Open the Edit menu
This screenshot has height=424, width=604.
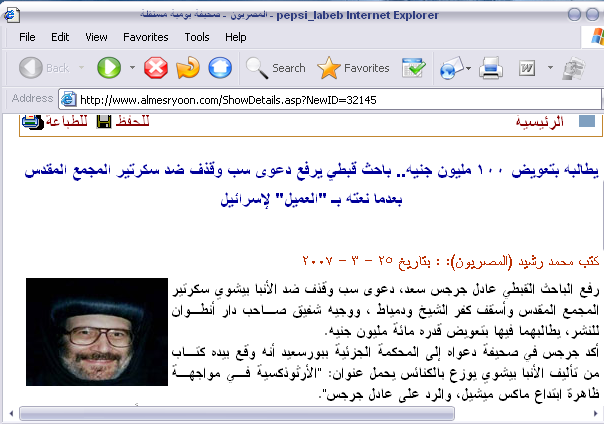click(x=60, y=37)
